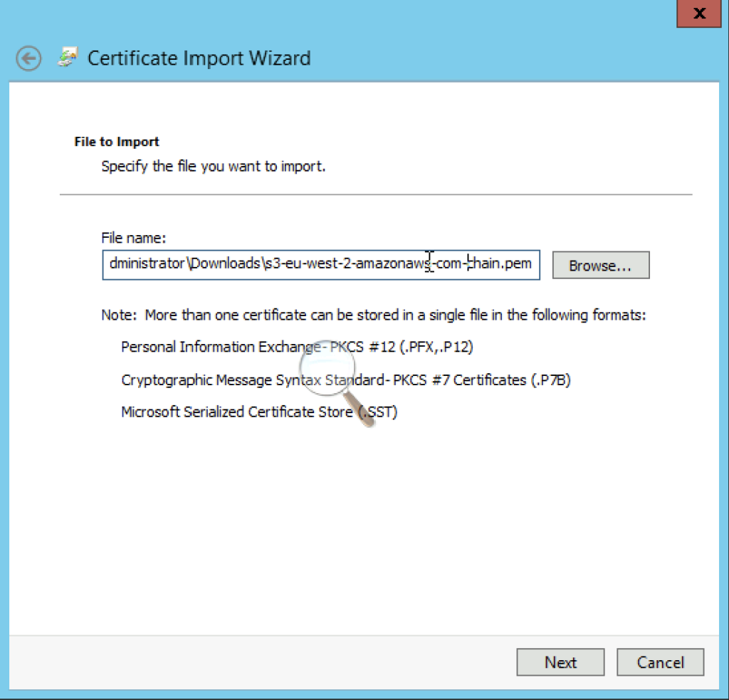Click the Certificate Import Wizard certificate icon
729x700 pixels.
[x=68, y=57]
